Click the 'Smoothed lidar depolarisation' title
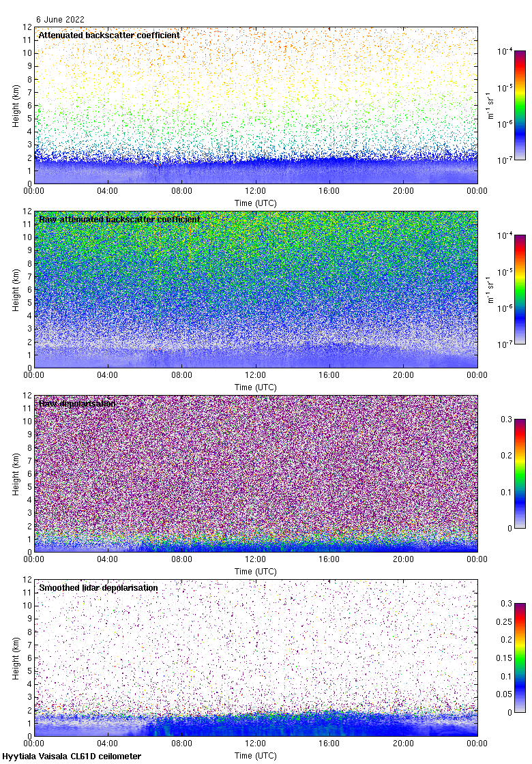Image resolution: width=532 pixels, height=764 pixels. click(x=98, y=588)
